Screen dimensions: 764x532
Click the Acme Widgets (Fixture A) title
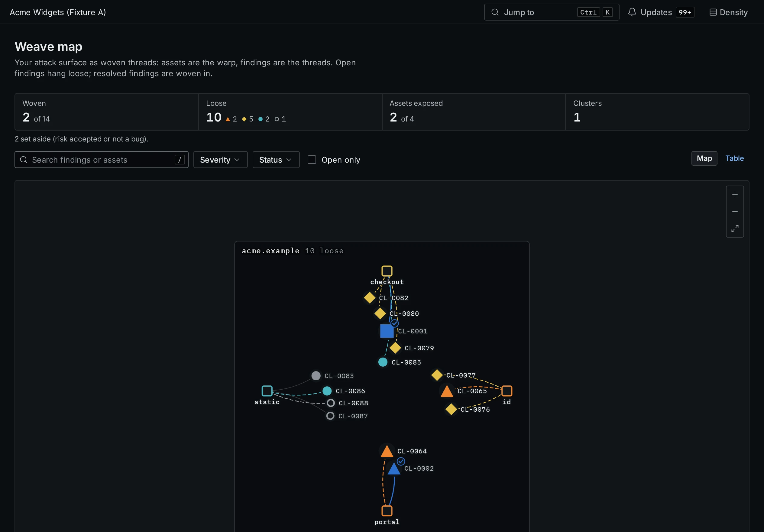(58, 12)
